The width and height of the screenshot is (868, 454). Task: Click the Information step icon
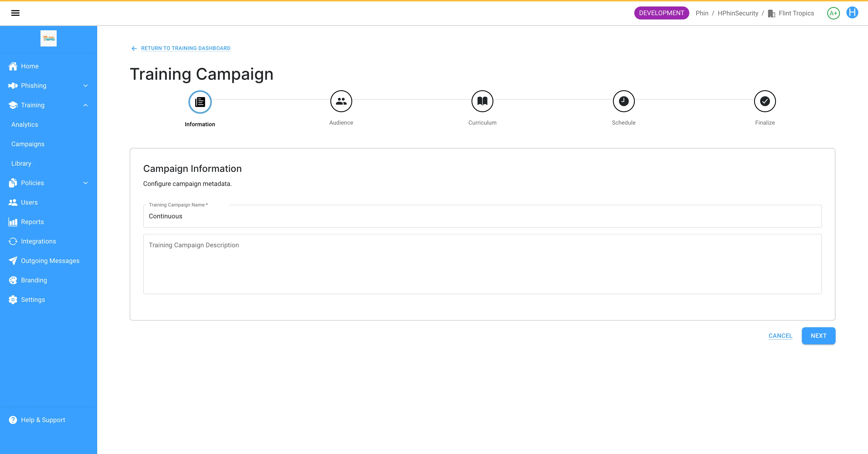200,102
